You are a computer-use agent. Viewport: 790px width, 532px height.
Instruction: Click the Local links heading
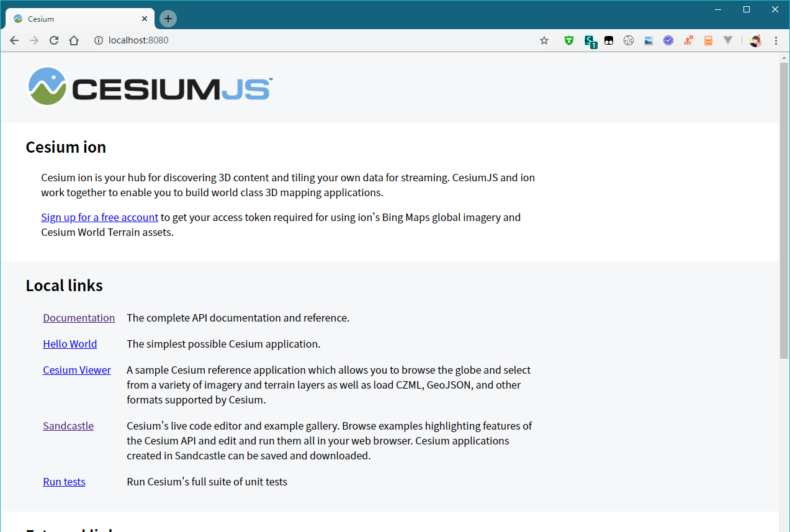click(x=64, y=286)
